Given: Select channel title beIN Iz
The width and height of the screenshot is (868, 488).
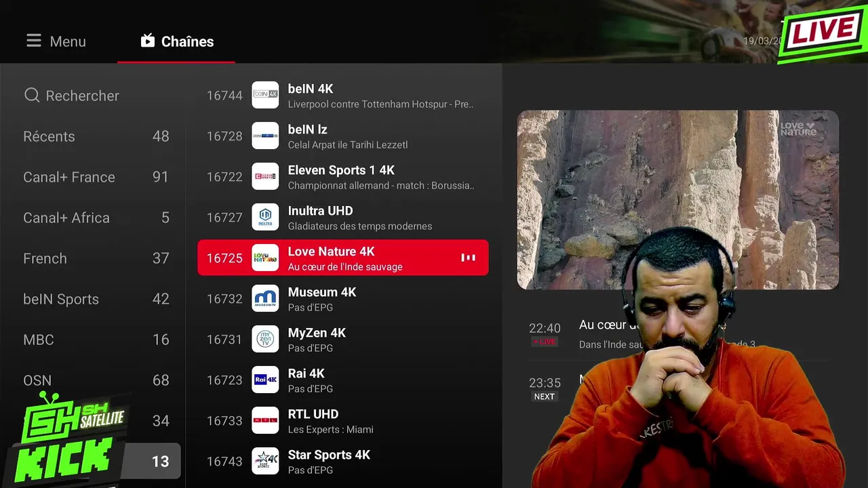Looking at the screenshot, I should [x=308, y=129].
